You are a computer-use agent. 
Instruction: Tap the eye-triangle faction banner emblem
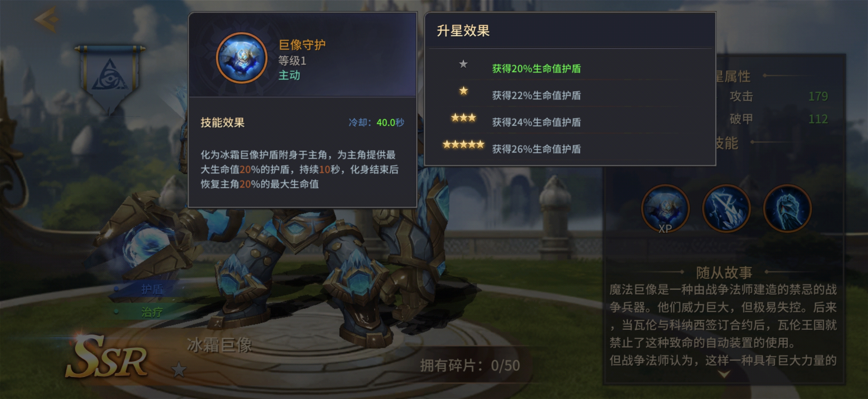[110, 78]
